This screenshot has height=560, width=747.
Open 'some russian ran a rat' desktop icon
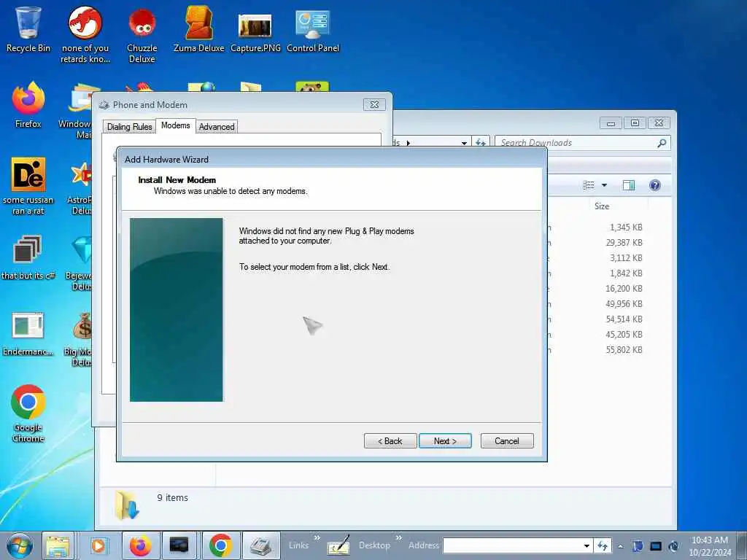[x=28, y=186]
